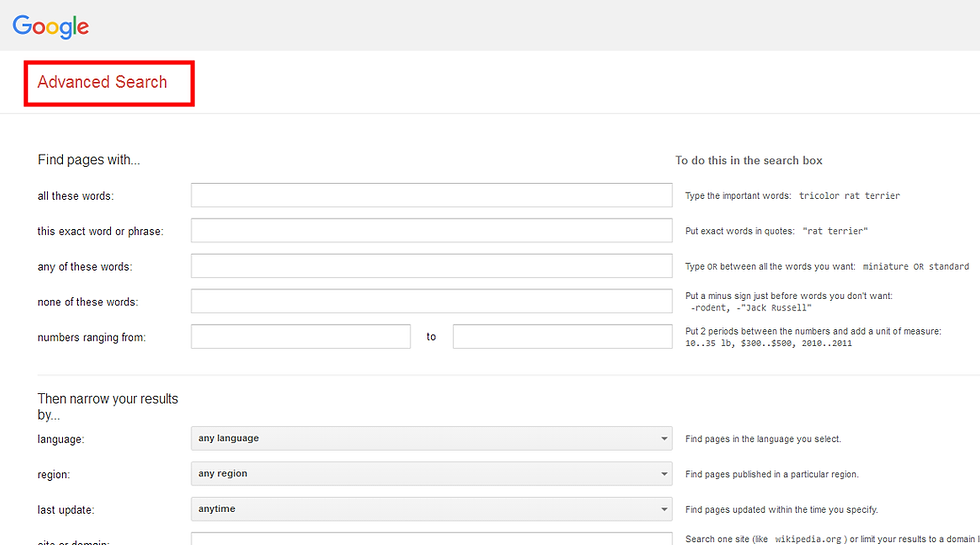Open the last update 'anytime' dropdown

click(x=432, y=509)
